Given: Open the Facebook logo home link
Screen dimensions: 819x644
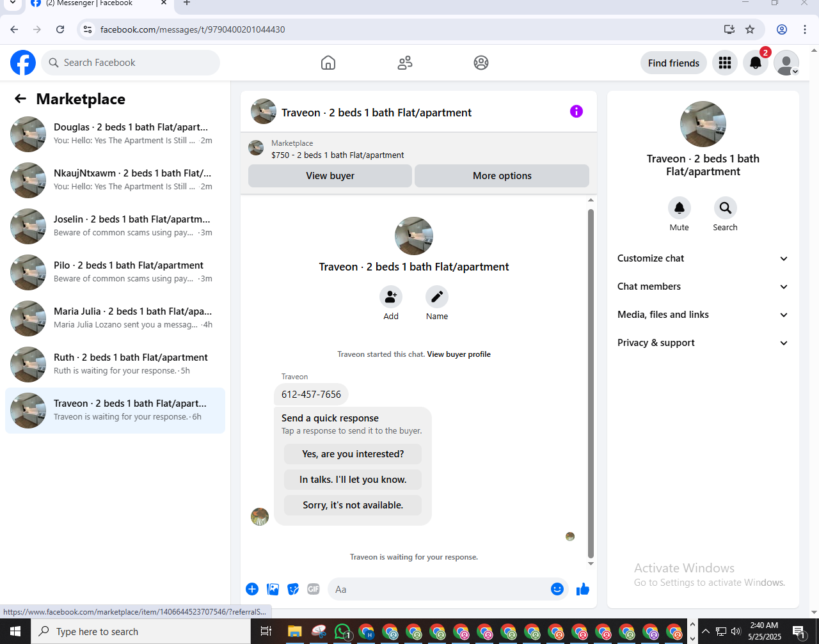Looking at the screenshot, I should pos(23,63).
